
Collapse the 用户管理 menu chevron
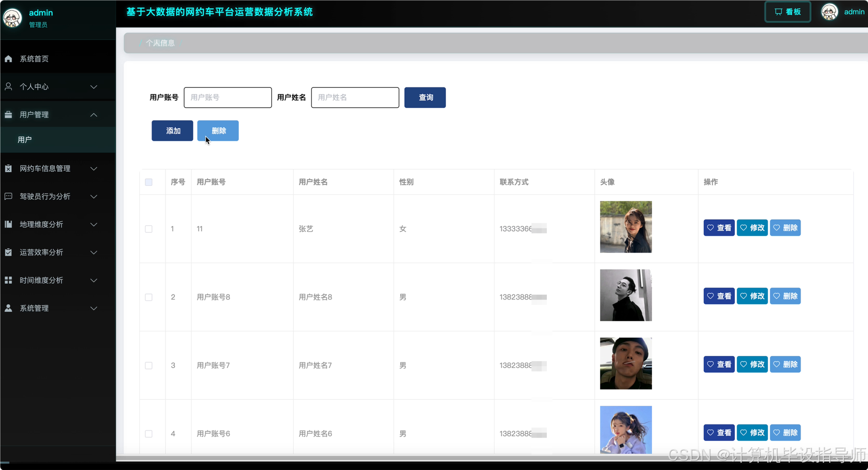coord(94,115)
